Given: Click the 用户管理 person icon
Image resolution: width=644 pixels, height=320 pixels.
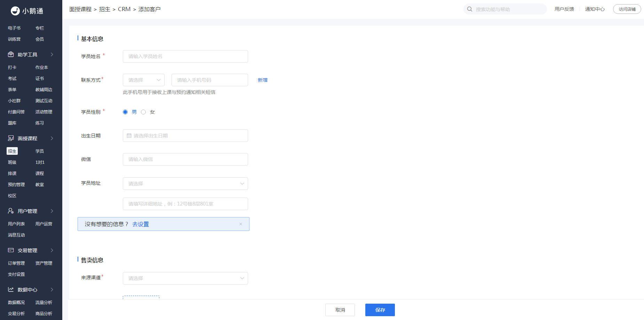Looking at the screenshot, I should [11, 211].
